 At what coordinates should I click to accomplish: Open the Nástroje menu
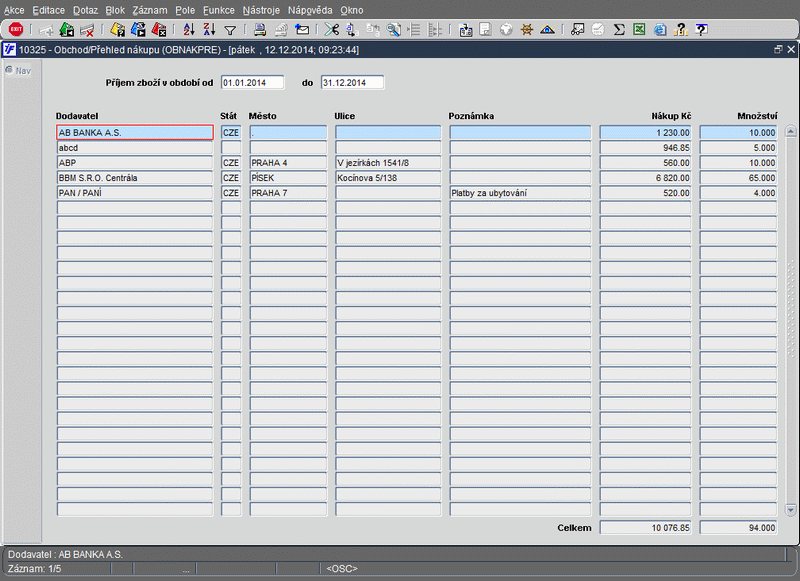point(261,10)
